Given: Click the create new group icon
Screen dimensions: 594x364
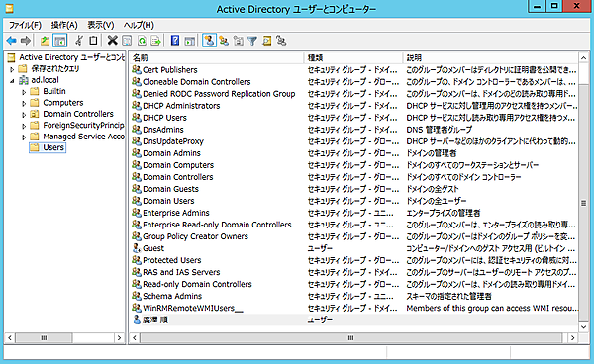Looking at the screenshot, I should click(x=224, y=41).
